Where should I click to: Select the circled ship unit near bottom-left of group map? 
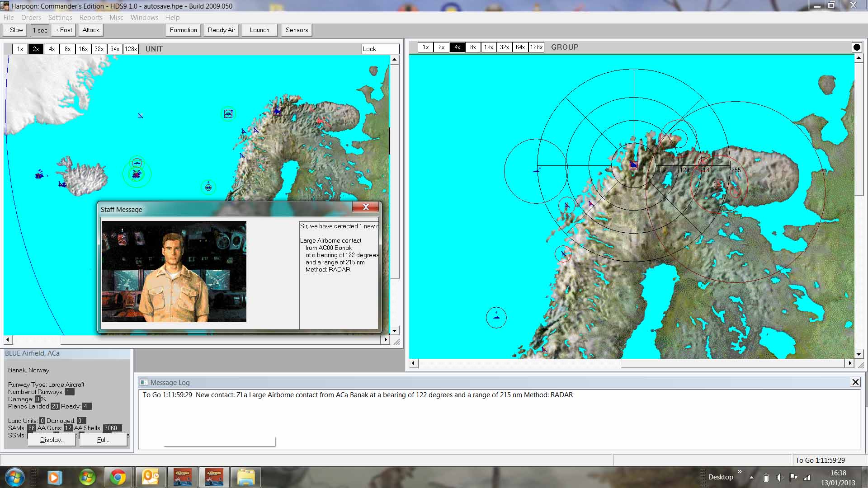[x=496, y=317]
